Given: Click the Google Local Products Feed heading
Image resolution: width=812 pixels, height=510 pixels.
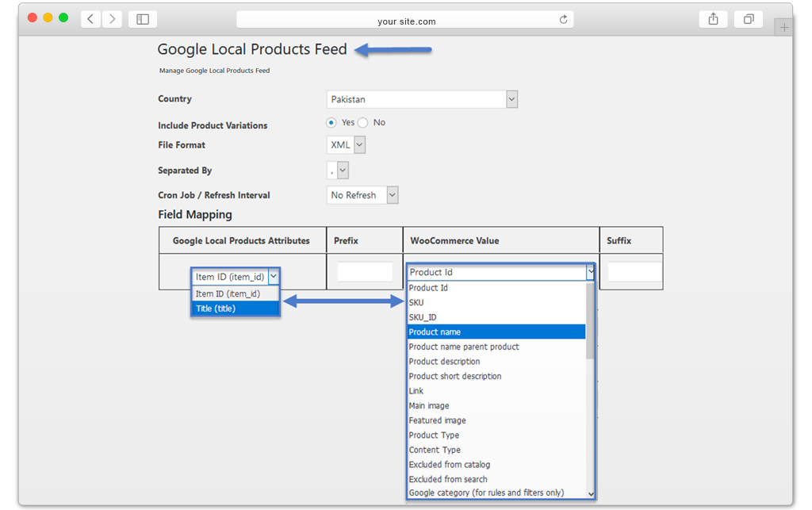Looking at the screenshot, I should point(252,49).
